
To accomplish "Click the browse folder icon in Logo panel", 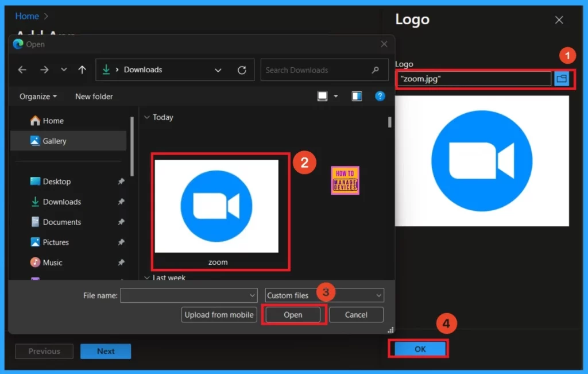I will pyautogui.click(x=562, y=79).
